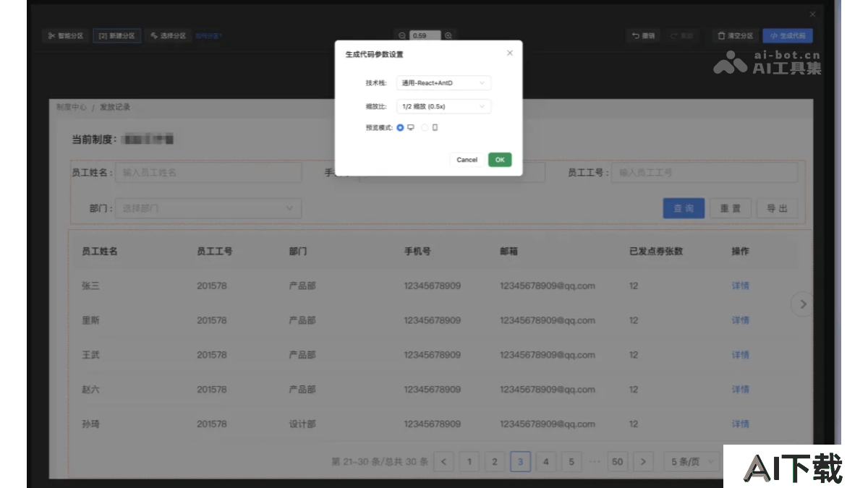This screenshot has width=868, height=488.
Task: Open the 技术栈 dropdown
Action: click(444, 83)
